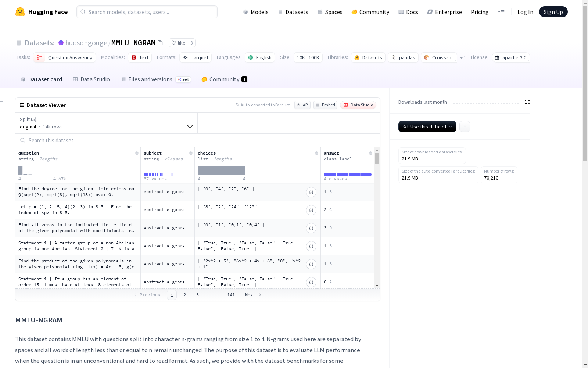Screen dimensions: 588x368
Task: Sort by the answer column icon
Action: click(x=370, y=153)
